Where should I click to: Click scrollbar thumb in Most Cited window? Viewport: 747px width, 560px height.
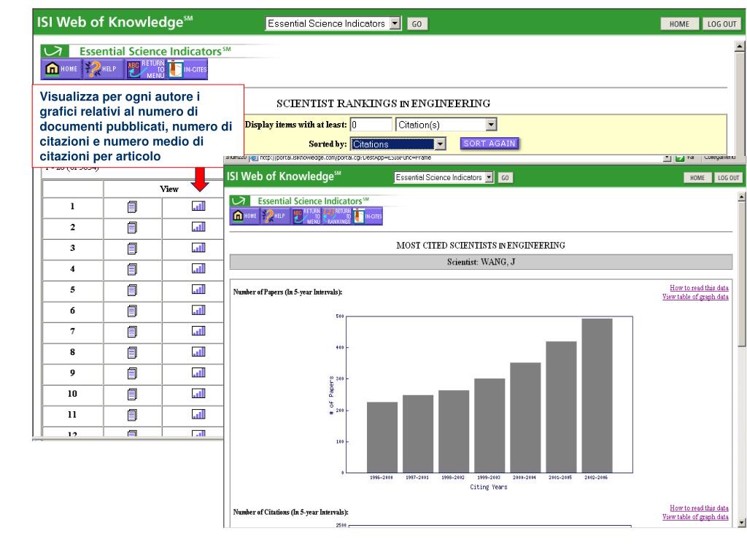coord(741,274)
